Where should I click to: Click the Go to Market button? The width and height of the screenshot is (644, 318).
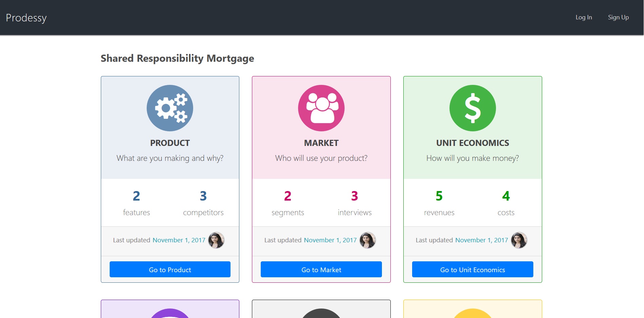click(x=321, y=269)
